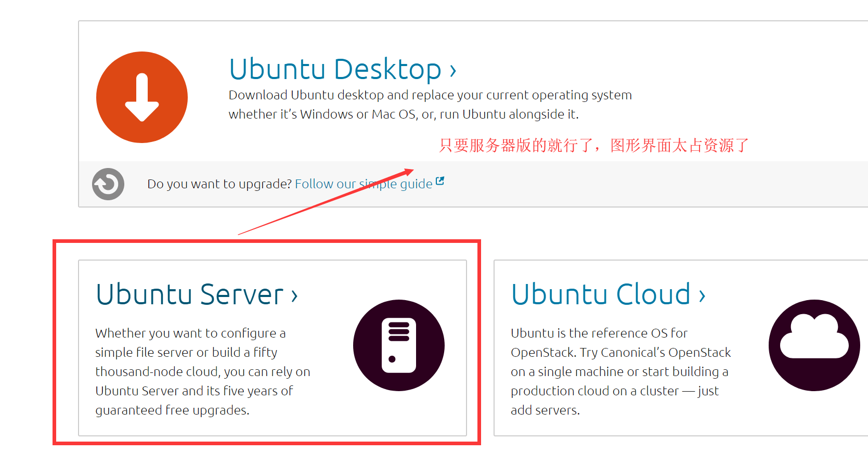
Task: Click the server tower icon
Action: coord(398,345)
